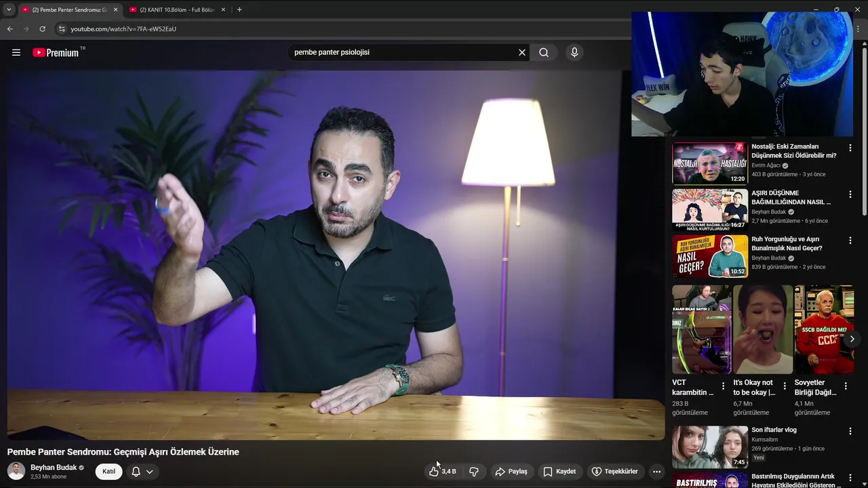
Task: Save the video with Kaydet button
Action: pos(559,471)
